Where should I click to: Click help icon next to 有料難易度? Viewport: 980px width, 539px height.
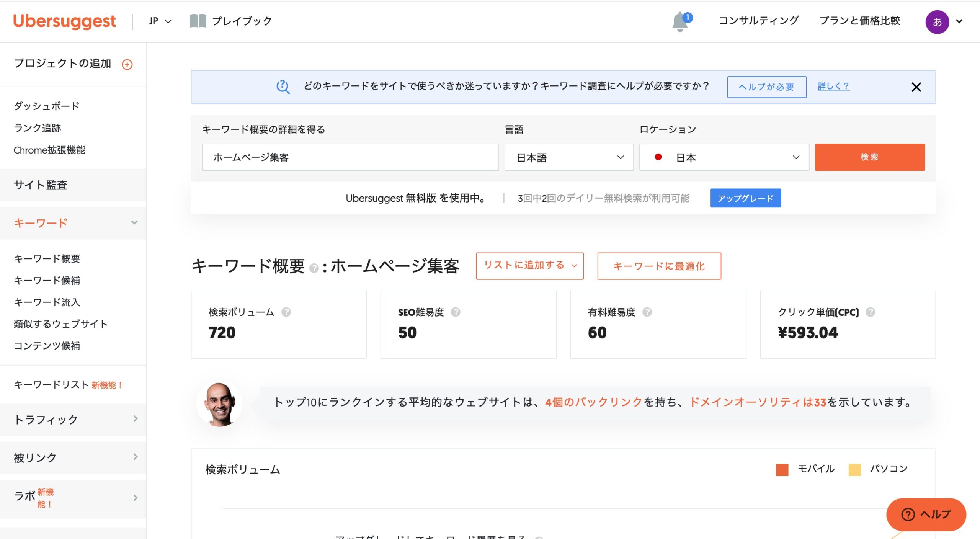pos(647,312)
